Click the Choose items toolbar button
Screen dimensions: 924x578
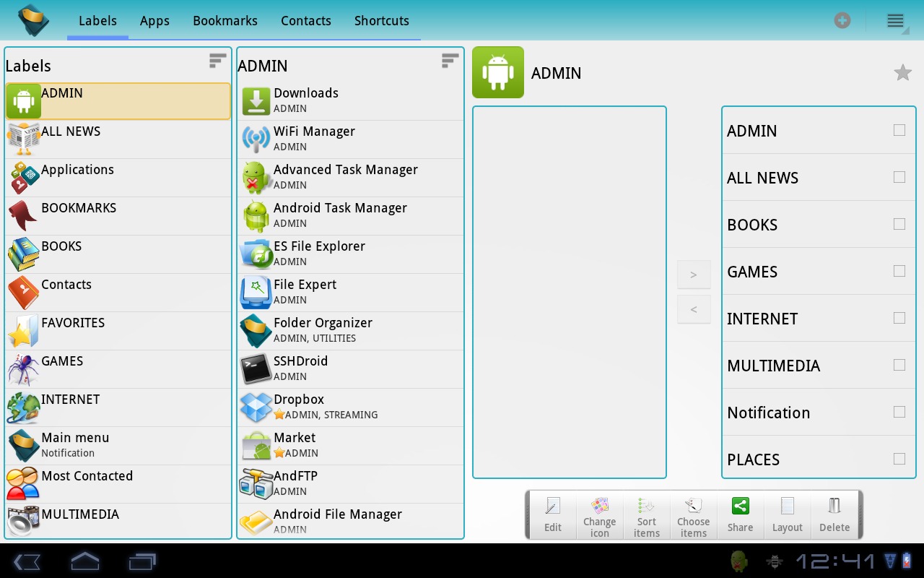pyautogui.click(x=694, y=515)
